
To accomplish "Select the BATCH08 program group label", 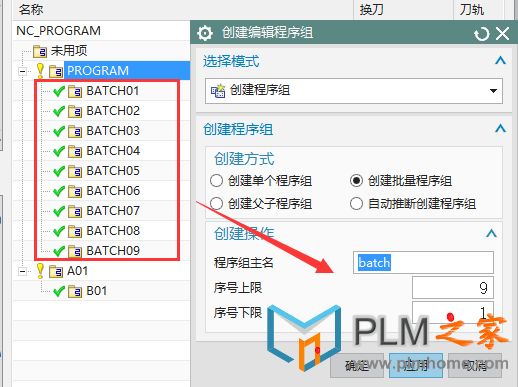I will point(113,231).
